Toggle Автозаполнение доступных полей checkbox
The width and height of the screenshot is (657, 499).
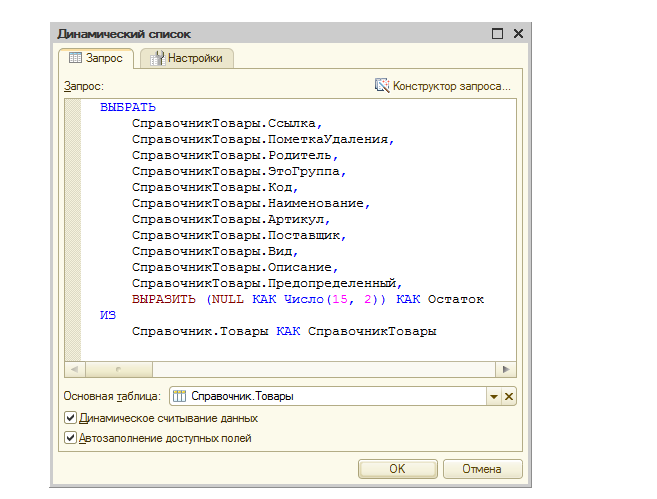pos(71,437)
